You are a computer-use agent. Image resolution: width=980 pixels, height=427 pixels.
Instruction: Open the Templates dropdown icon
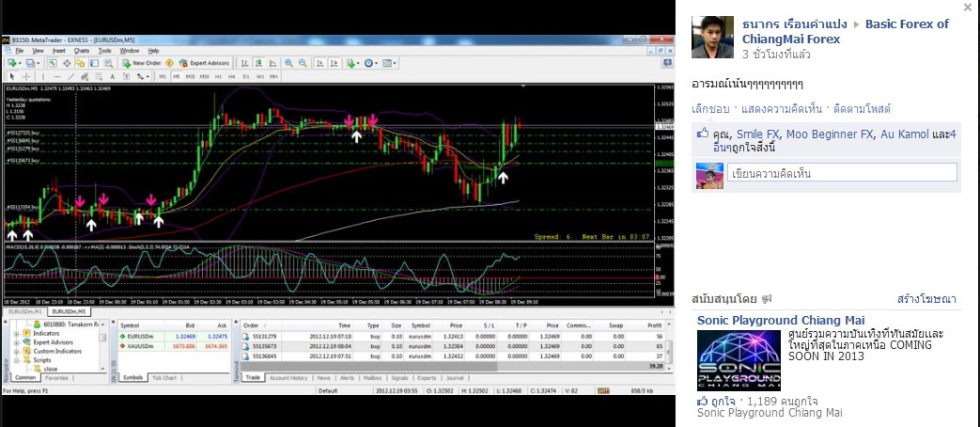tap(389, 63)
